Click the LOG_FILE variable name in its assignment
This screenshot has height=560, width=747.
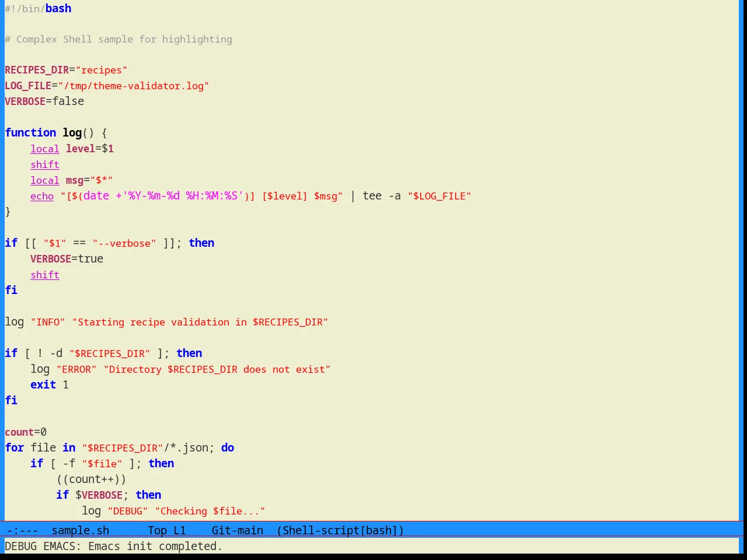[x=28, y=86]
